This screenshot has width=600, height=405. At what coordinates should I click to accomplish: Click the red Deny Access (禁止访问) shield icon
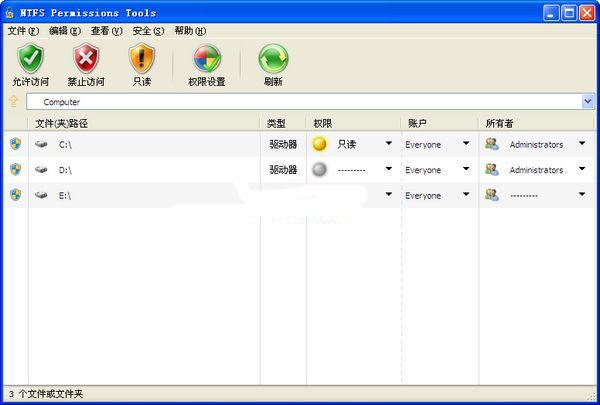pyautogui.click(x=86, y=58)
